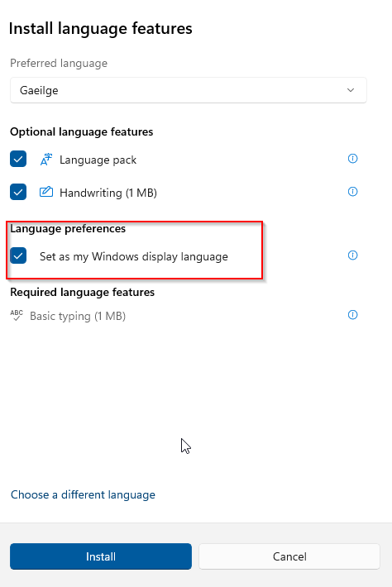
Task: Click the Language pack label text
Action: [98, 160]
